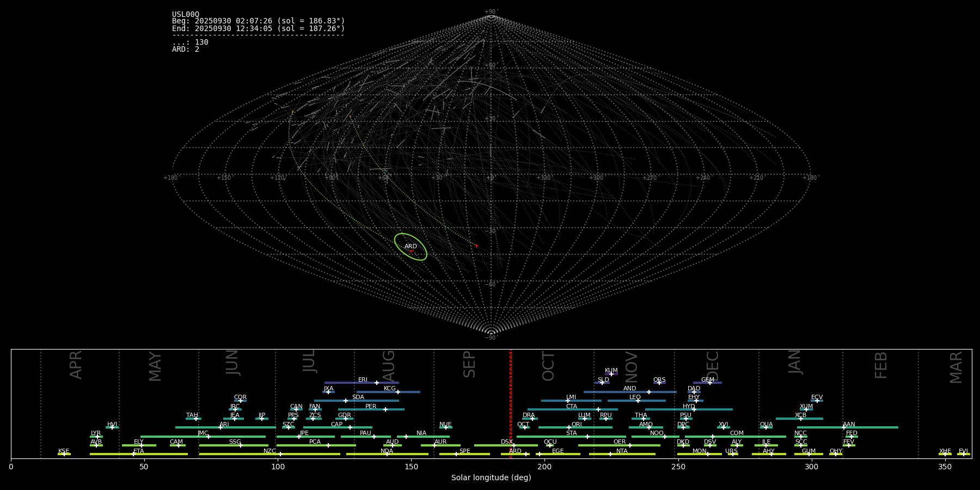Click the GEM shower label on timeline

click(708, 379)
